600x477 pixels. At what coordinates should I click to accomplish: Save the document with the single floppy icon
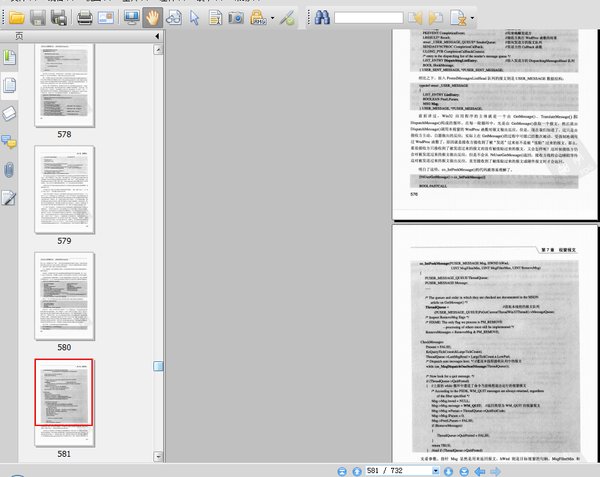(38, 18)
